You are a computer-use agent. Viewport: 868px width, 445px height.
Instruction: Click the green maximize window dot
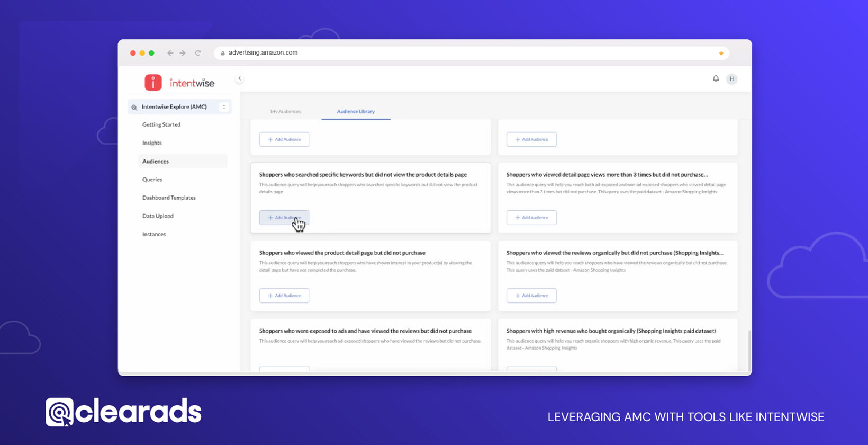[151, 53]
